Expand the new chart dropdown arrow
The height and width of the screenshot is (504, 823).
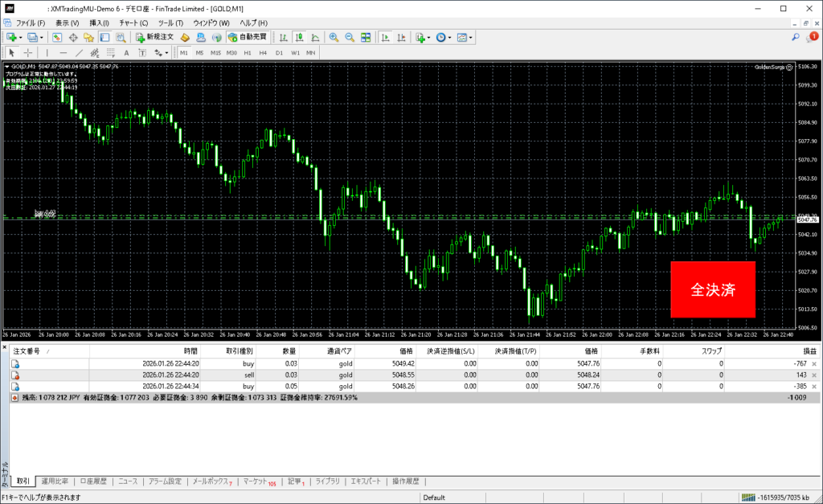[x=19, y=37]
